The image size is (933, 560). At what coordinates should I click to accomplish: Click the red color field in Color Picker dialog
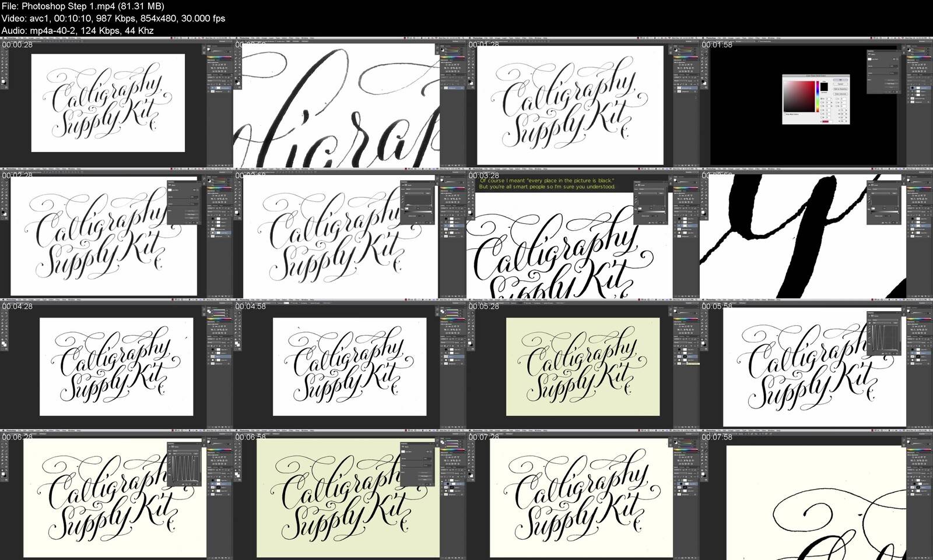click(x=799, y=97)
